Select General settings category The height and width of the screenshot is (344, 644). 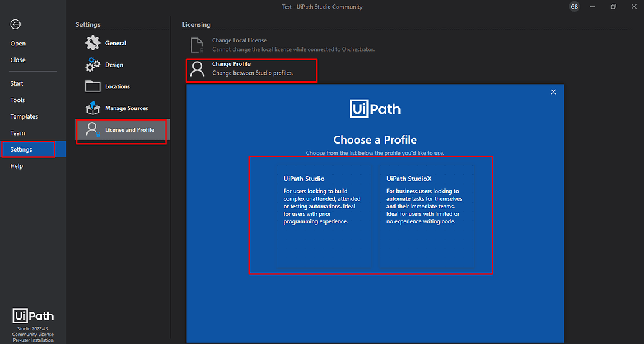pyautogui.click(x=123, y=43)
